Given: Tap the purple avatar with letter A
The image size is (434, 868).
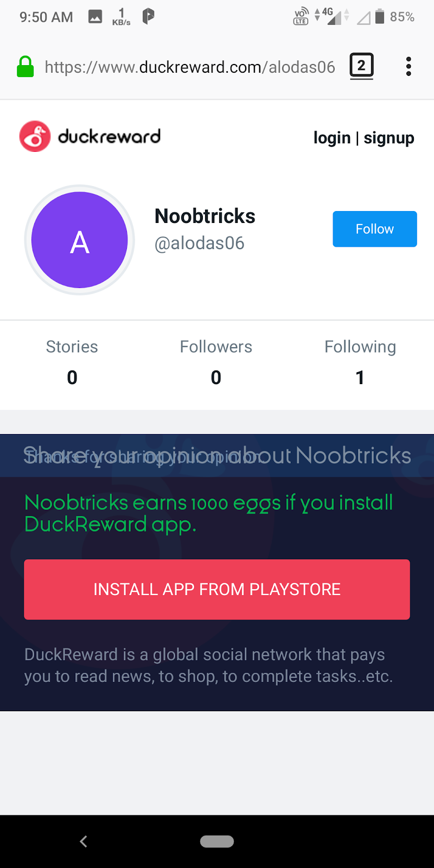Looking at the screenshot, I should (80, 240).
